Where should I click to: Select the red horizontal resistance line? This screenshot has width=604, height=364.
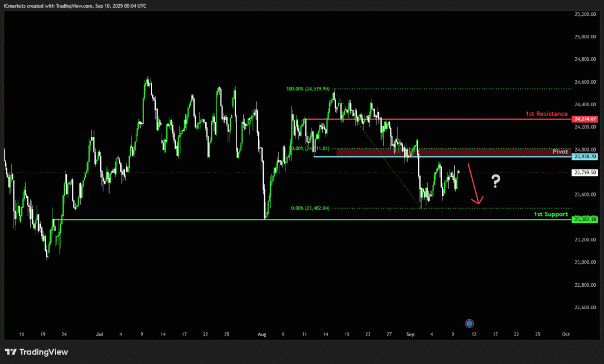[438, 119]
